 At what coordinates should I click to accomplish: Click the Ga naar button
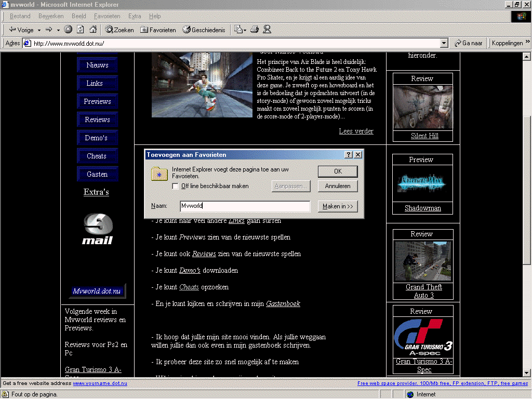click(x=469, y=43)
